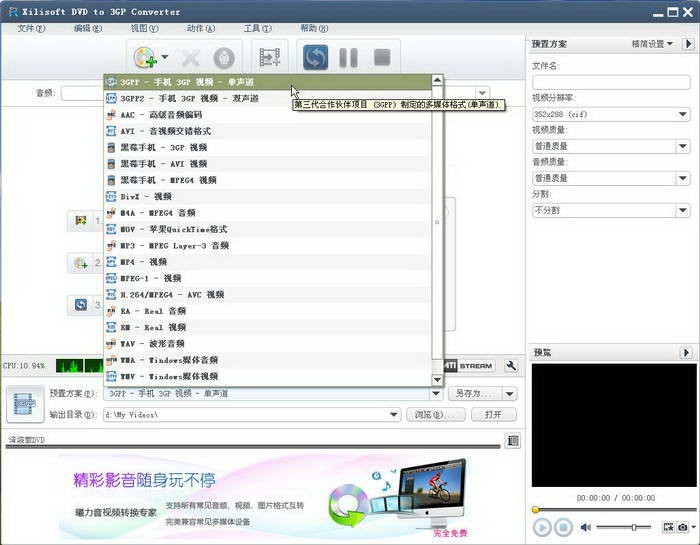Open the 视图 menu
Image resolution: width=700 pixels, height=545 pixels.
coord(144,28)
